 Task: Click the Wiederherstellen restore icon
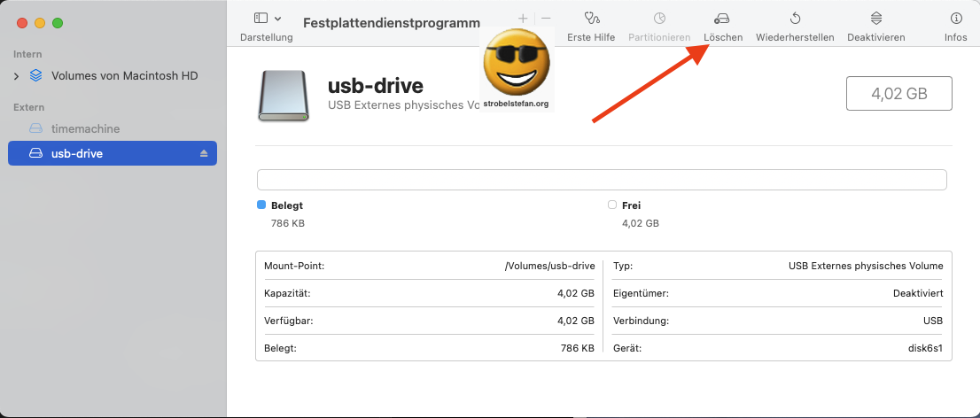795,19
